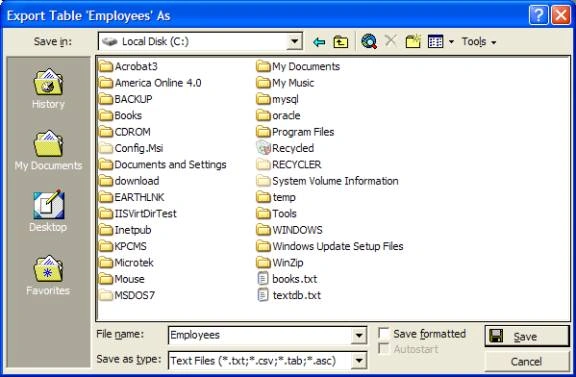Screen dimensions: 576x377
Task: Jump to My Documents in the sidebar
Action: coord(48,150)
